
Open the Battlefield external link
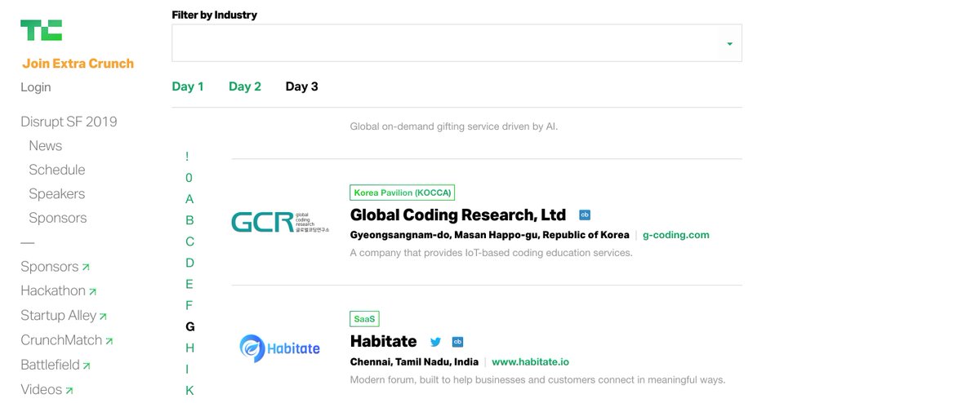[56, 365]
